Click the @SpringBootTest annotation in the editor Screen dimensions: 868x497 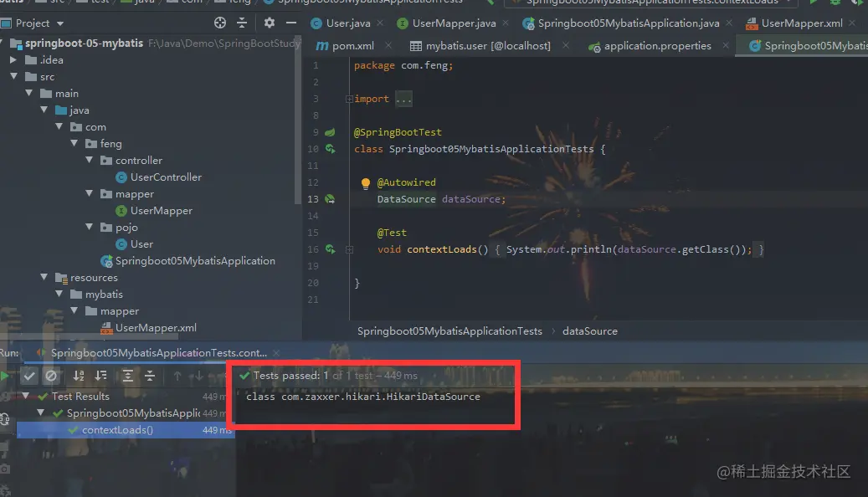pos(398,132)
